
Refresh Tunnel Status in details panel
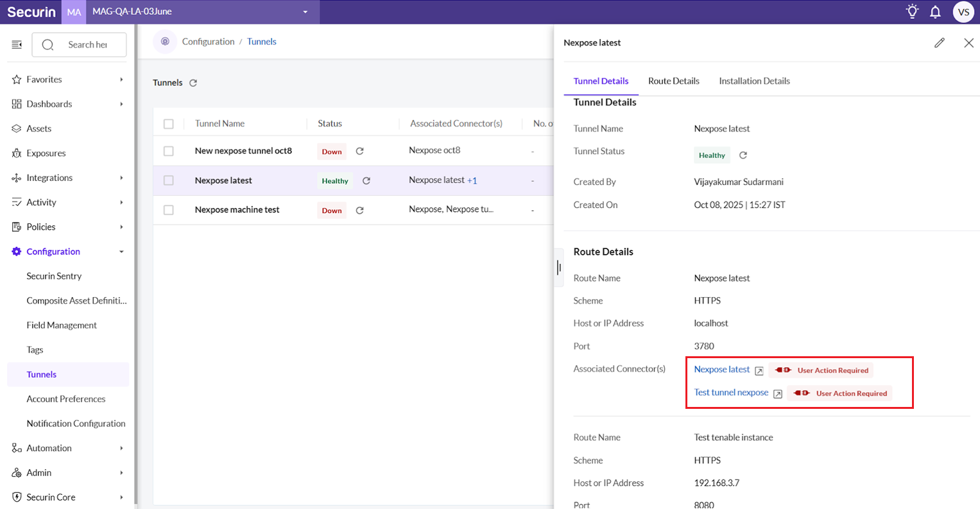(x=743, y=155)
